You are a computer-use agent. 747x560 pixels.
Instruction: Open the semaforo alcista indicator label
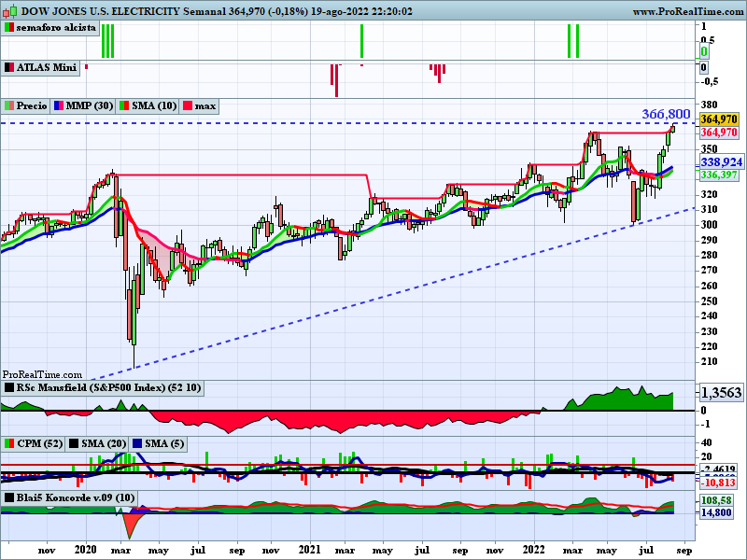[x=50, y=28]
